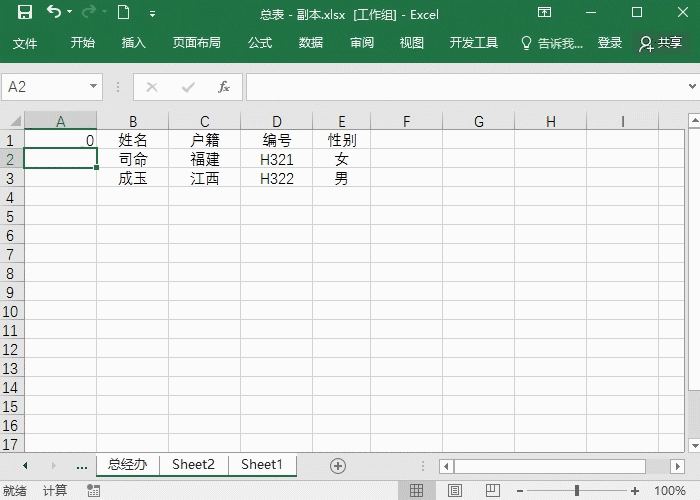Click the Insert Function fx icon
The image size is (700, 500).
[224, 87]
